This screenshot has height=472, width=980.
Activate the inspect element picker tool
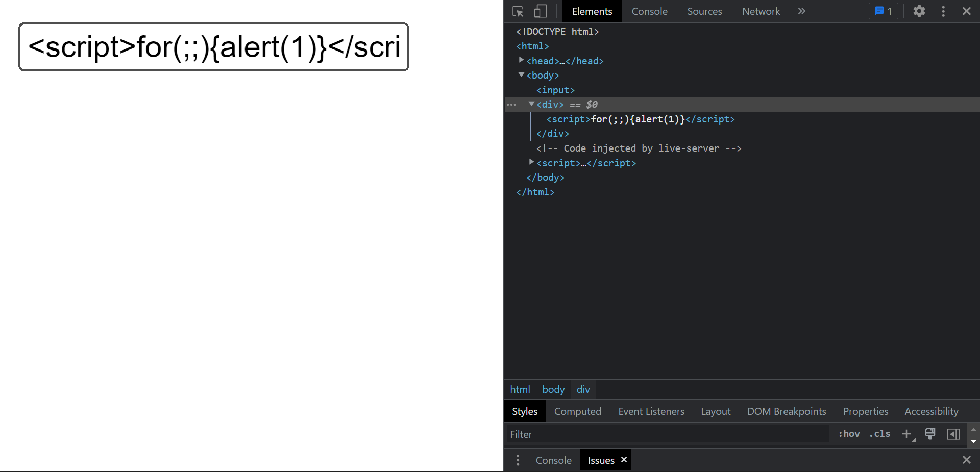[x=518, y=11]
